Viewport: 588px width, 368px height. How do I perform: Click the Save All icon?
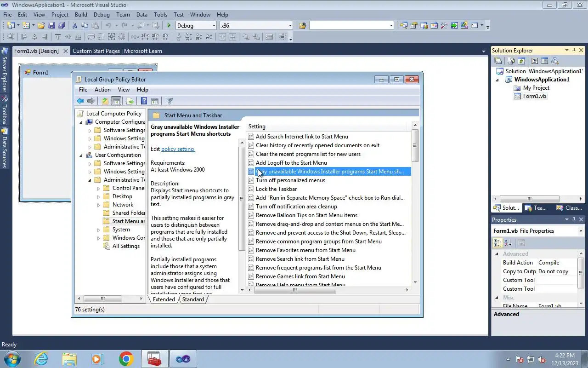(x=62, y=26)
